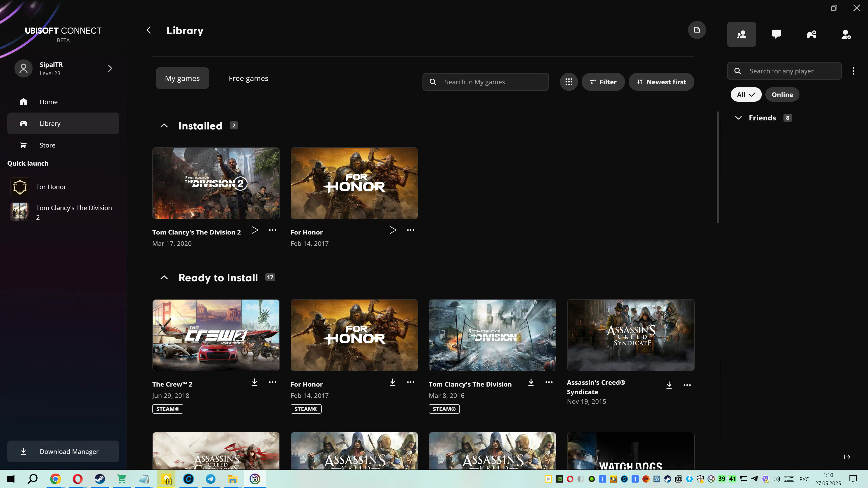Open File Explorer from the taskbar

pyautogui.click(x=233, y=479)
